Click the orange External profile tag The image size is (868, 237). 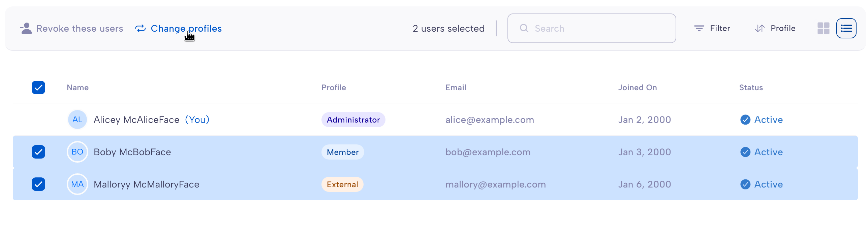(342, 184)
